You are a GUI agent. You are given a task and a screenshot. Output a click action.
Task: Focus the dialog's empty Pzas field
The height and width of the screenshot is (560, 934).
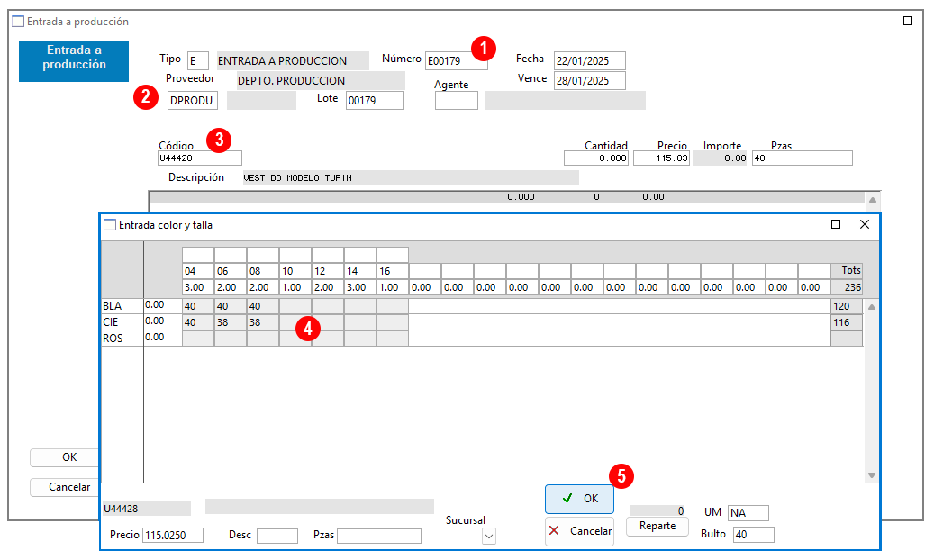click(379, 536)
